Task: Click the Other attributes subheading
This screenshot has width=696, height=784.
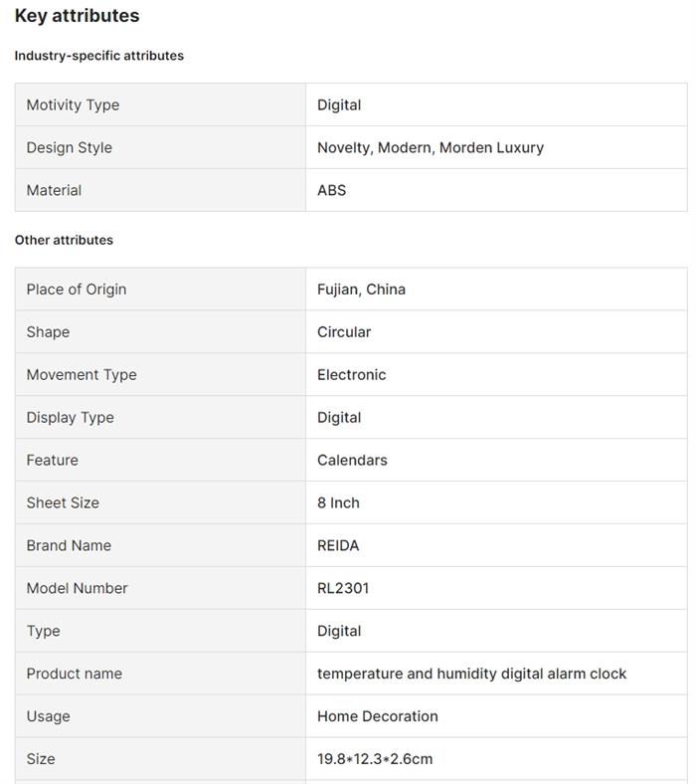Action: (x=64, y=240)
